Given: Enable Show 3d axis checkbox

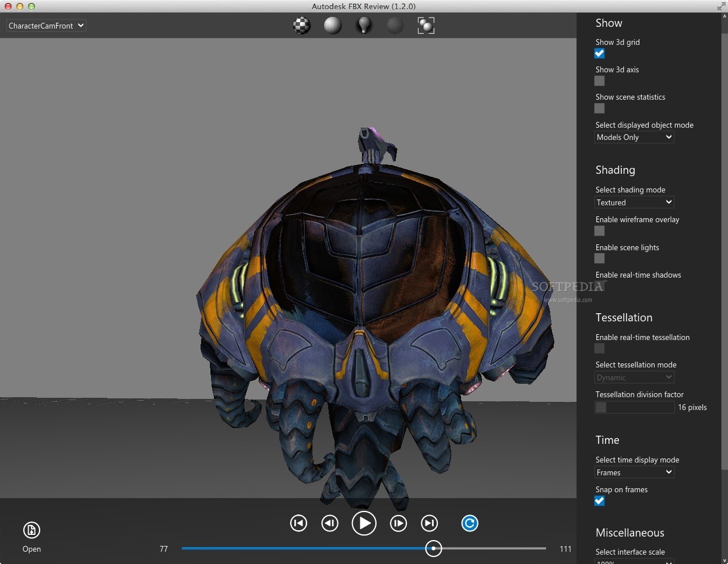Looking at the screenshot, I should pyautogui.click(x=599, y=81).
